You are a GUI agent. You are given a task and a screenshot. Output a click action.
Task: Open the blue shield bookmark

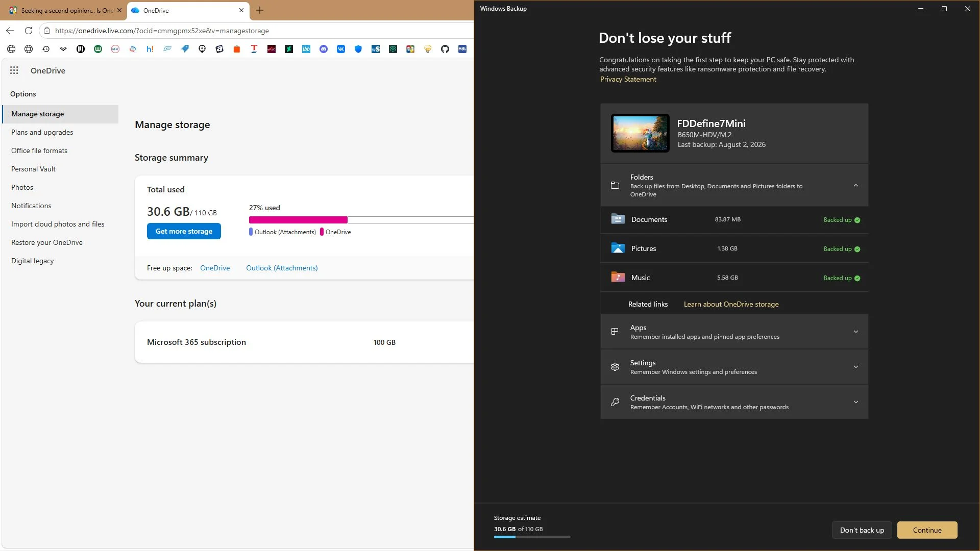point(358,49)
